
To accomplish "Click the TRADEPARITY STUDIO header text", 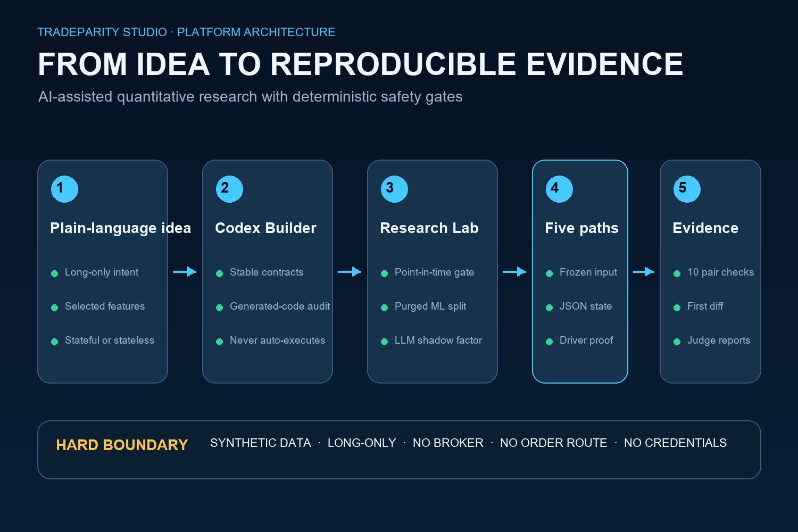I will (x=102, y=32).
